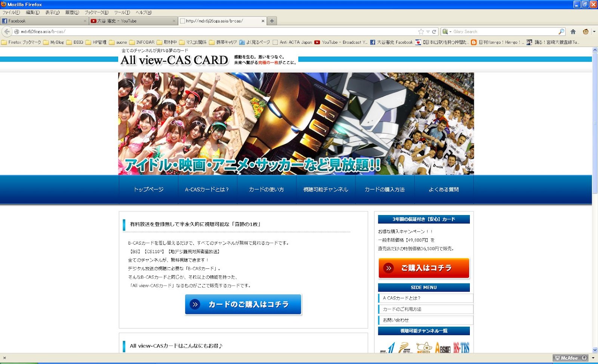Go back with the back arrow button
The width and height of the screenshot is (598, 364).
pyautogui.click(x=7, y=32)
